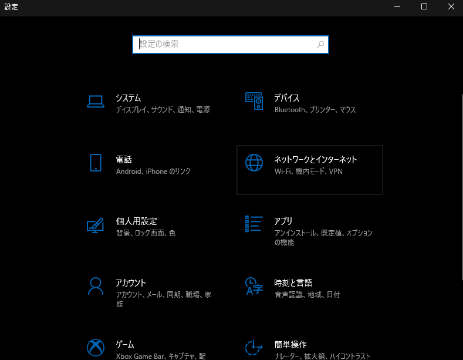Select the 電話 phone icon
Image resolution: width=463 pixels, height=360 pixels.
coord(96,163)
